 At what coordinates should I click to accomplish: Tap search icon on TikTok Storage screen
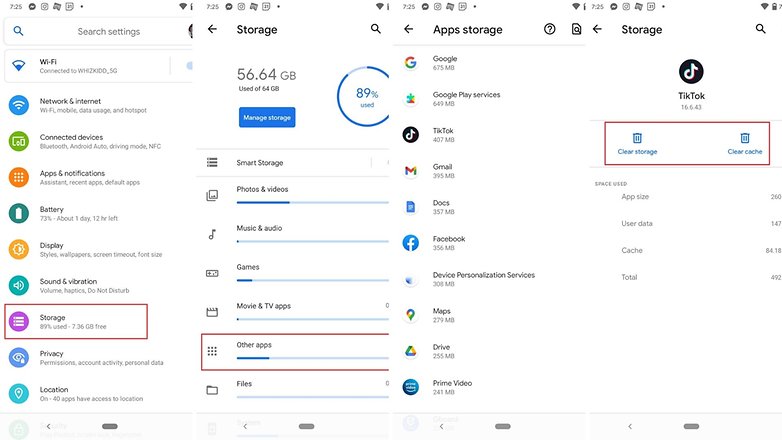[x=761, y=29]
